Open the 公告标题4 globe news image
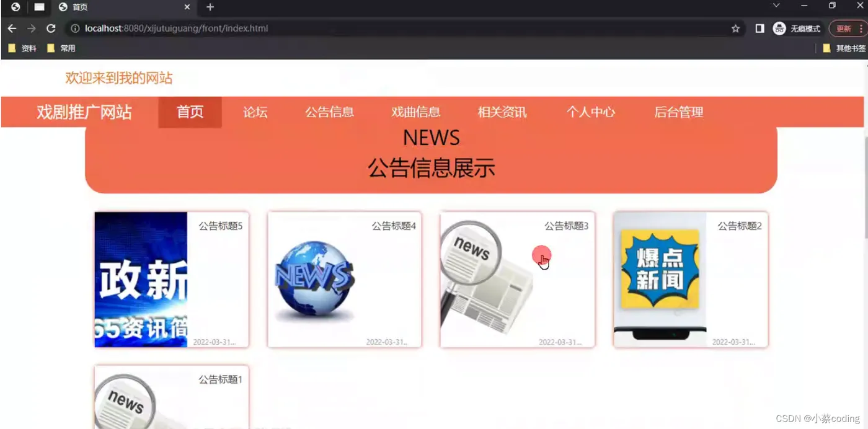868x429 pixels. click(x=314, y=280)
